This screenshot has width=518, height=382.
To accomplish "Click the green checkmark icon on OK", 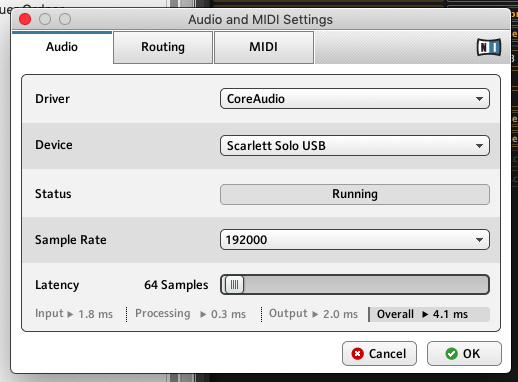I will pos(451,354).
